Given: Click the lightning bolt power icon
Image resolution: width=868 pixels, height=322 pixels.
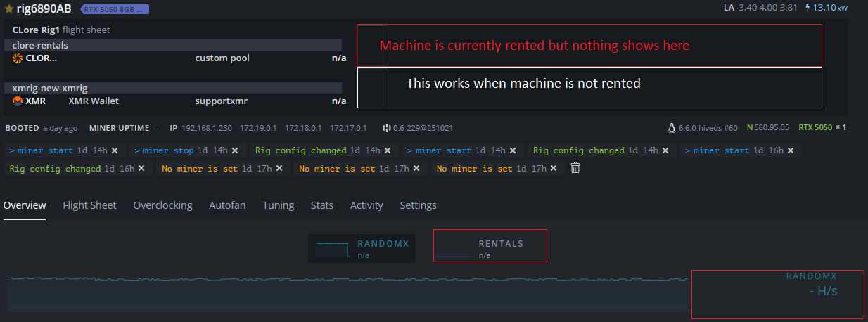Looking at the screenshot, I should tap(808, 8).
